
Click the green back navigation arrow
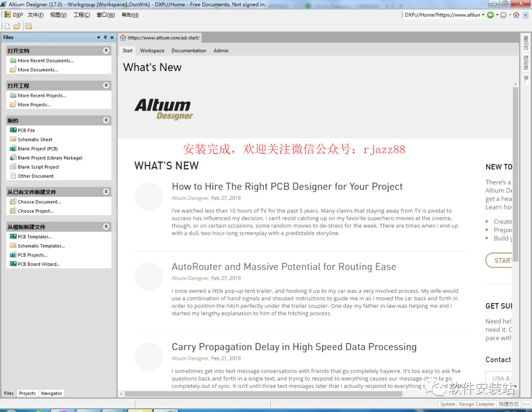pyautogui.click(x=490, y=15)
